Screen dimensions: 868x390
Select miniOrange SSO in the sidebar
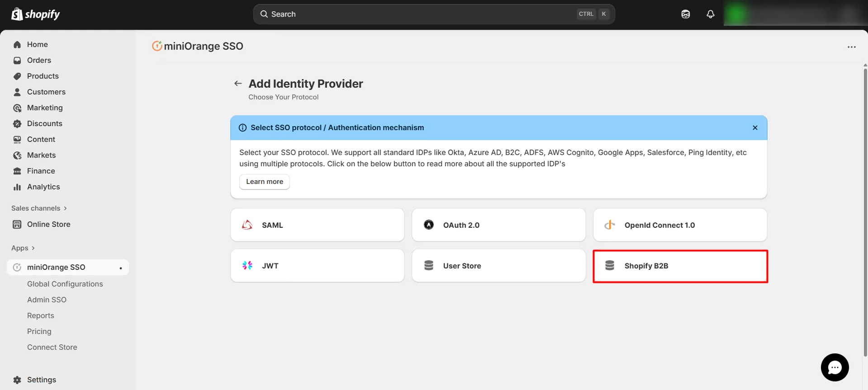pyautogui.click(x=68, y=267)
